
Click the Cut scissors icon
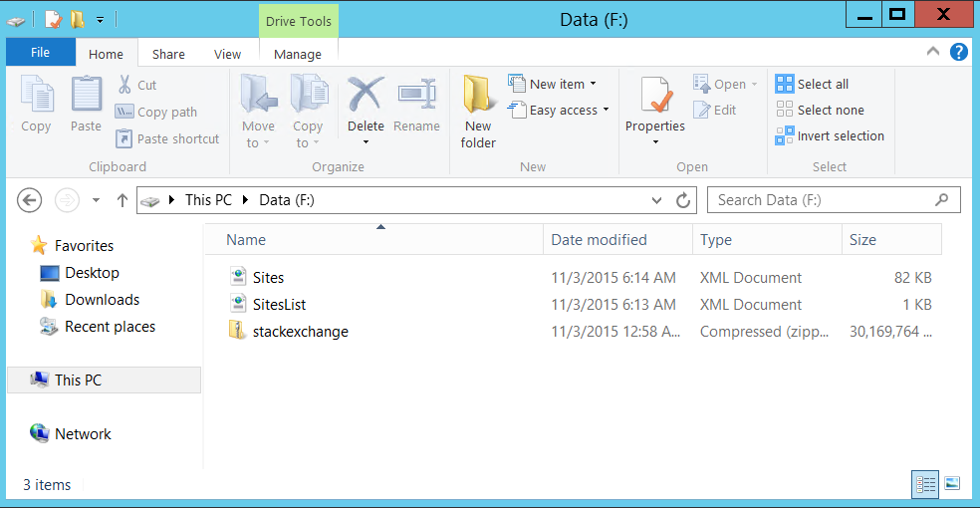(x=124, y=85)
